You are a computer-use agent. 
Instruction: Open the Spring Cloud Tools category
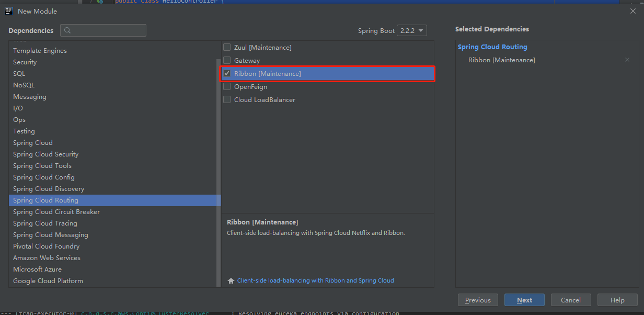112,166
